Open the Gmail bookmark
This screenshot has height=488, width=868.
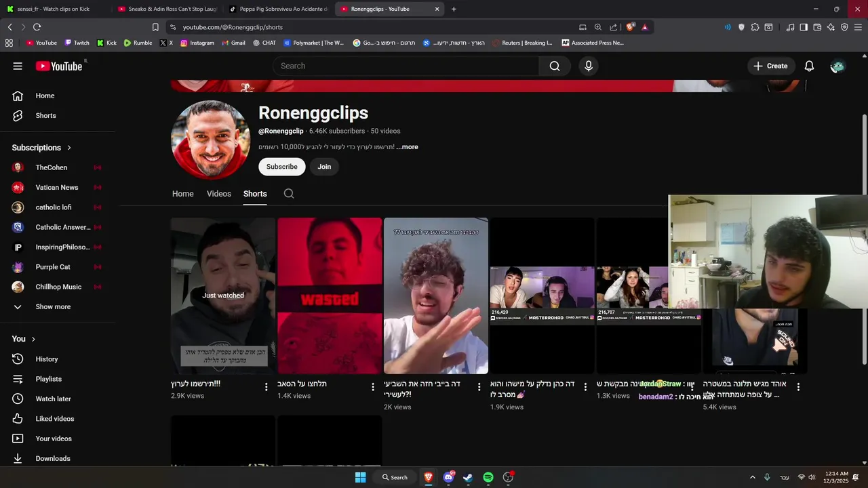tap(233, 43)
